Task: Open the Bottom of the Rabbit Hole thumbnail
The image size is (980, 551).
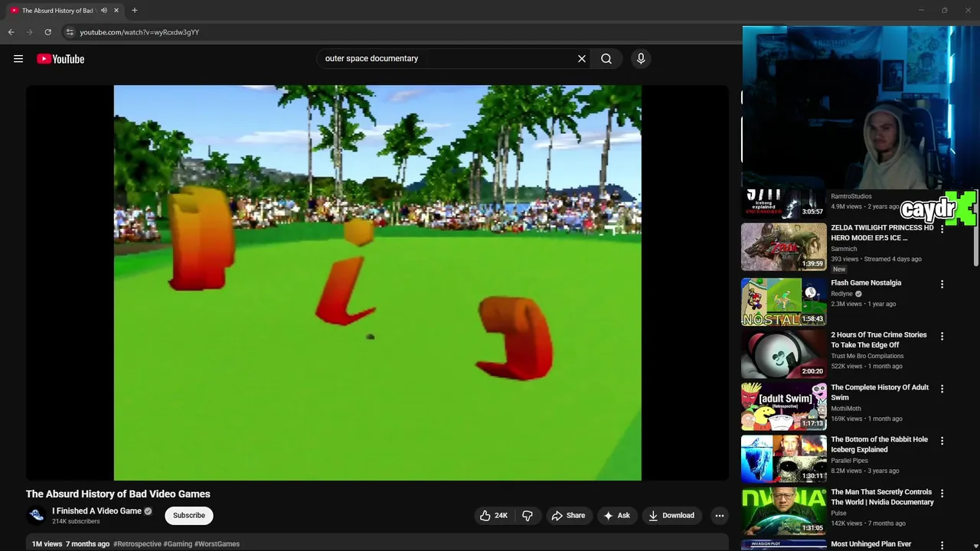Action: [784, 458]
